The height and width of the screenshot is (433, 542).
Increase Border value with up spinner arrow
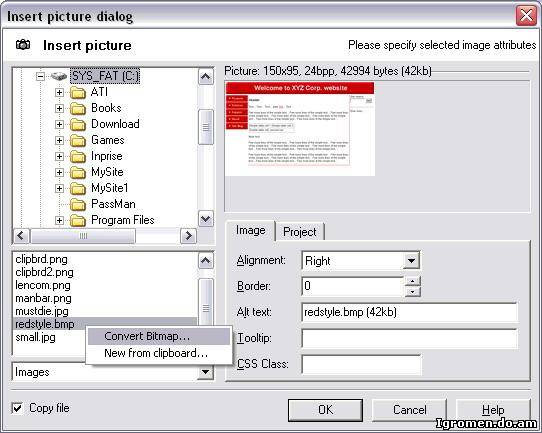tap(412, 281)
